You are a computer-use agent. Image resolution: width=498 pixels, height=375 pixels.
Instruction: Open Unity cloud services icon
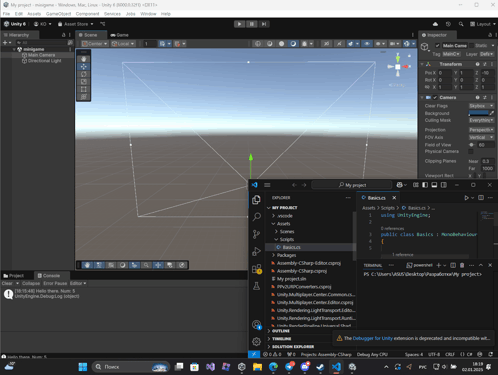coord(435,24)
